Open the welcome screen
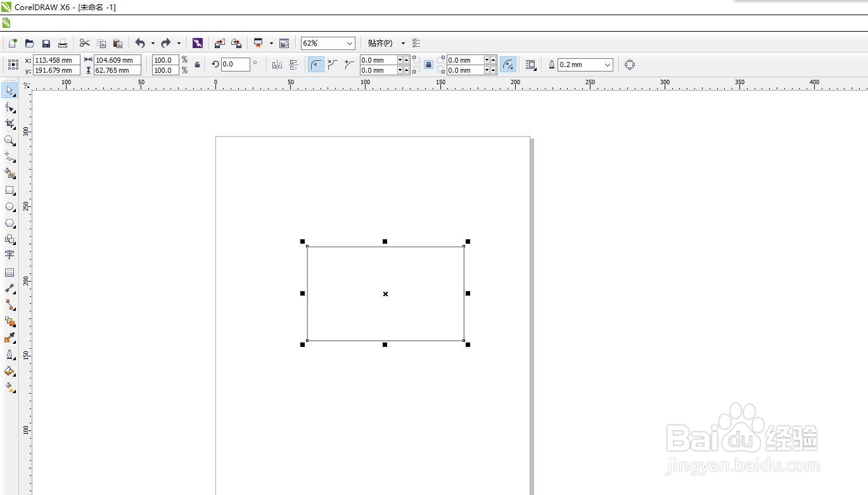The image size is (868, 495). tap(284, 43)
